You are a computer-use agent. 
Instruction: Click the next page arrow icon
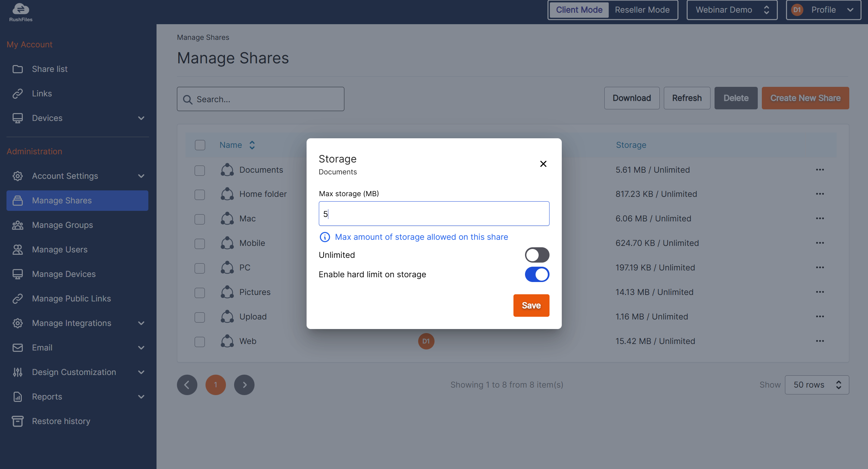click(x=244, y=385)
